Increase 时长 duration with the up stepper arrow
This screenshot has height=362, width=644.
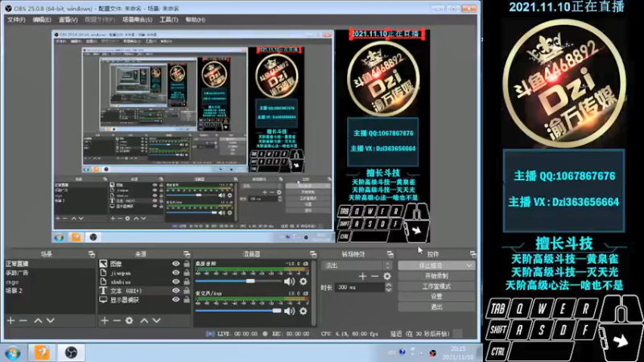tap(389, 286)
